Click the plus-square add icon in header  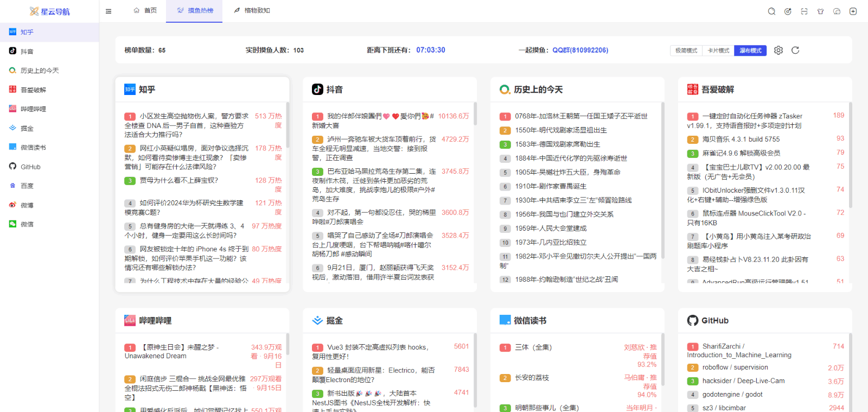(x=853, y=11)
